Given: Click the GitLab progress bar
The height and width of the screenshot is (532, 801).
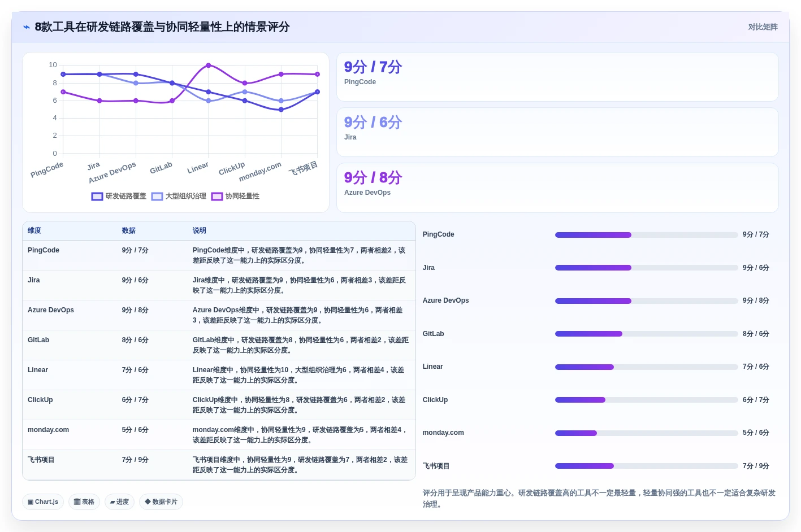Looking at the screenshot, I should tap(647, 334).
